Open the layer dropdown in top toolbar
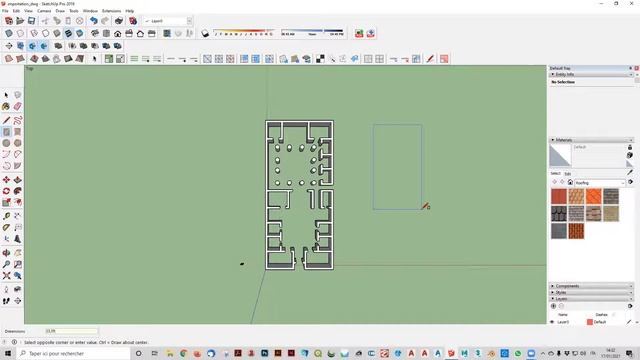Screen dimensions: 640x360 [189, 21]
